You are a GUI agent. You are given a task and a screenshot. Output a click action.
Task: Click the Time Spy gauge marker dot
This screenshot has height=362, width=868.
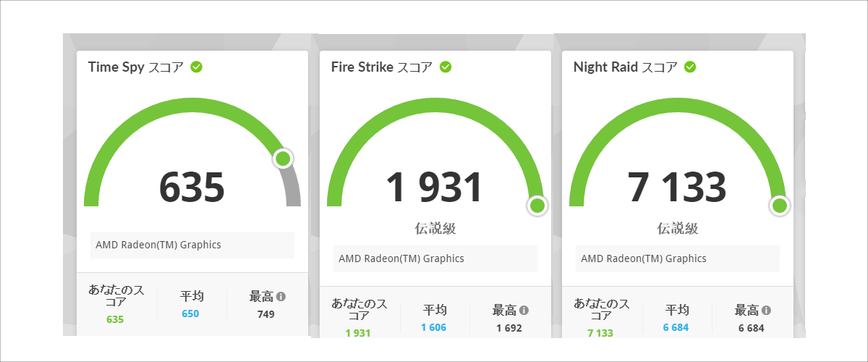[x=283, y=159]
